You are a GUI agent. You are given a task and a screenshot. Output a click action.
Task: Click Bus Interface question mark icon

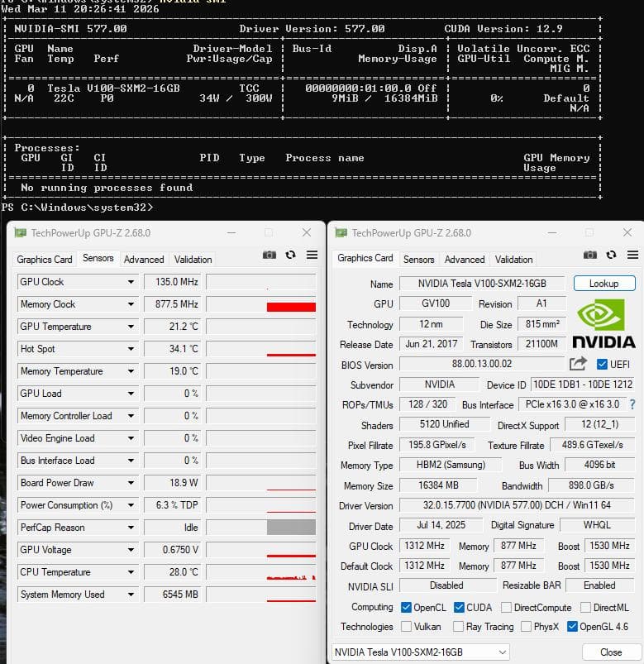[x=632, y=404]
